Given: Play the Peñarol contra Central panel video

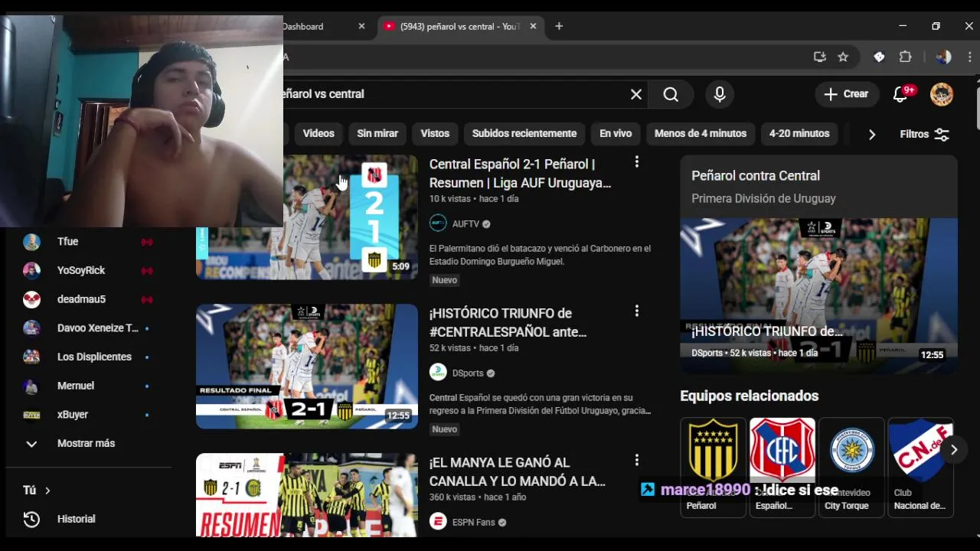Looking at the screenshot, I should (818, 296).
